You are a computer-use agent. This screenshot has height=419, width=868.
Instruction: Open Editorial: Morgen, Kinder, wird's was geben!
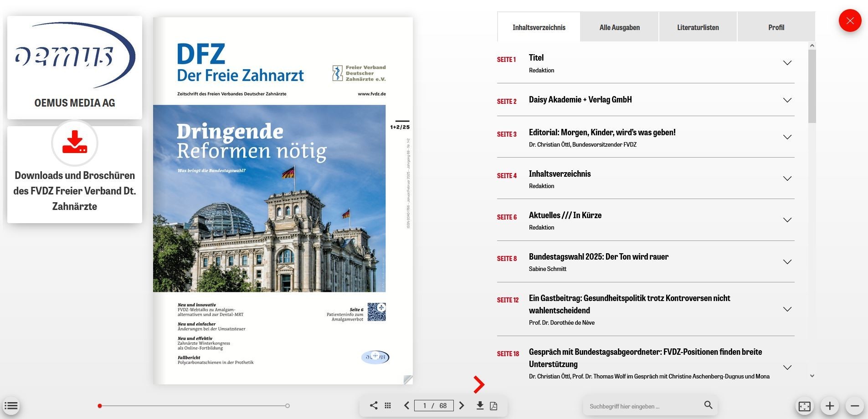(602, 133)
